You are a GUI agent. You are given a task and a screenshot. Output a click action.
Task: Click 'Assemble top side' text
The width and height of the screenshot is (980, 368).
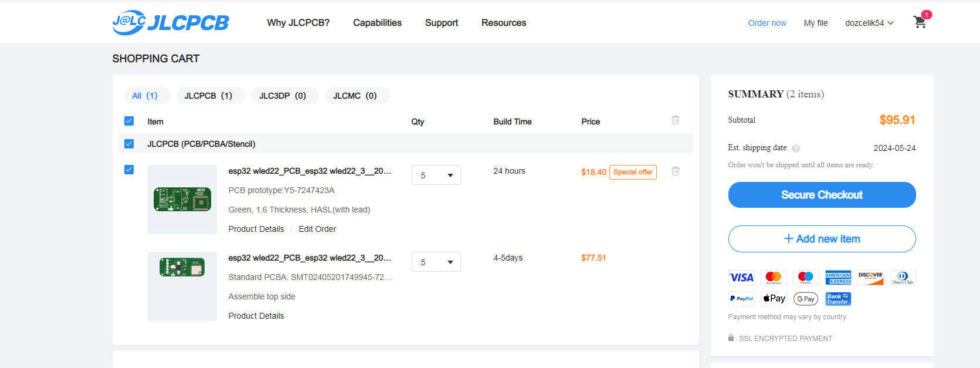click(x=262, y=296)
